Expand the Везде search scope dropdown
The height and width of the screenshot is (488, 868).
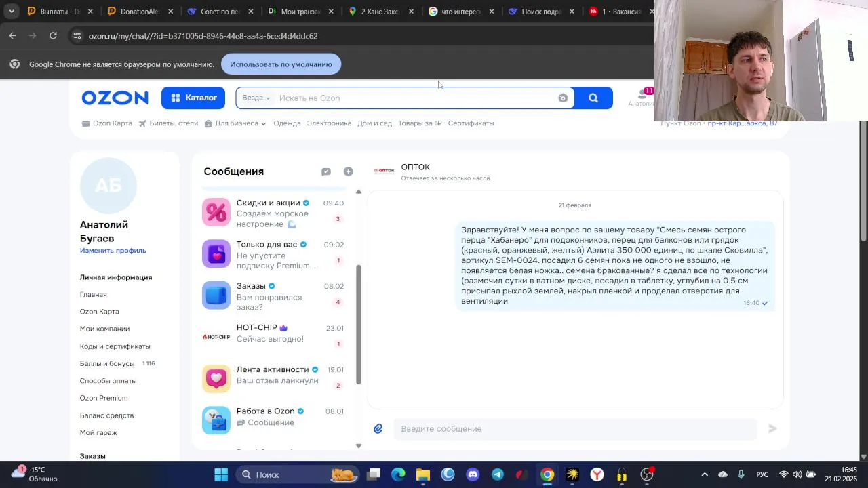pyautogui.click(x=256, y=98)
